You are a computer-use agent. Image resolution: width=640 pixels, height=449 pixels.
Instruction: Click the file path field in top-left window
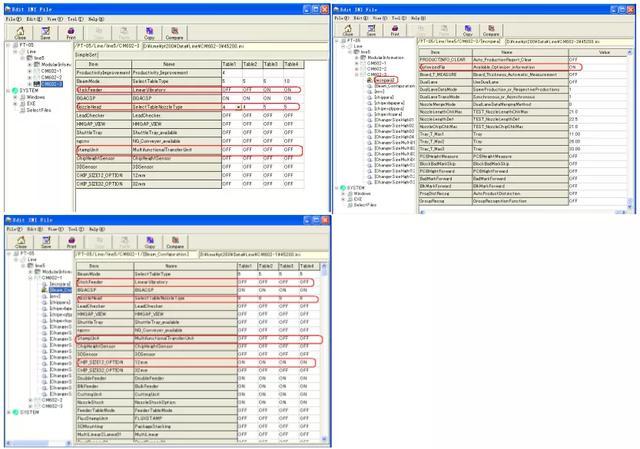(x=235, y=46)
